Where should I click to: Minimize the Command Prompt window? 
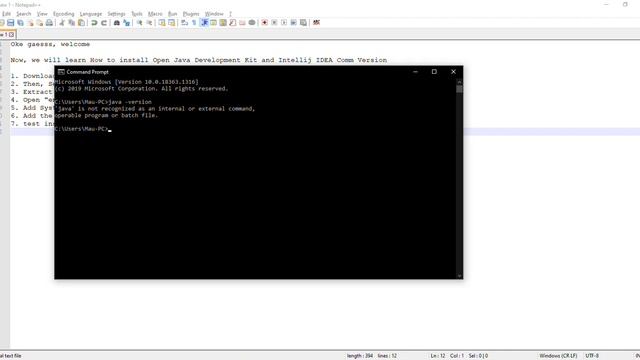point(415,72)
